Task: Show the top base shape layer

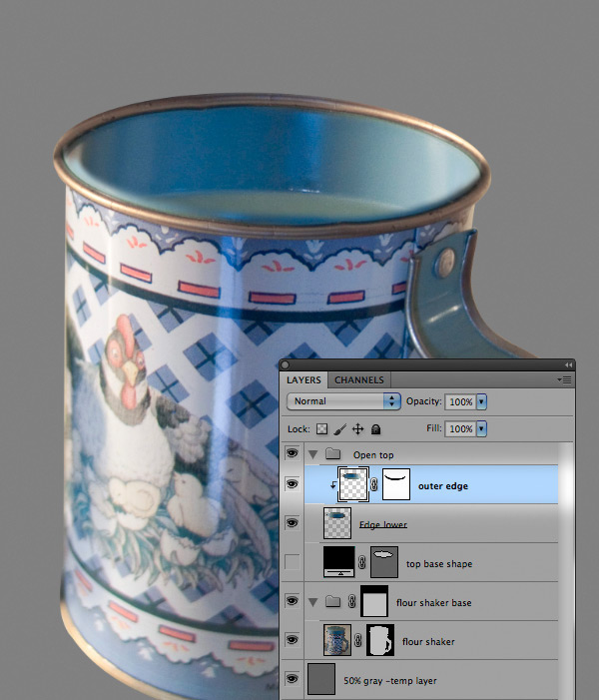Action: (x=292, y=561)
